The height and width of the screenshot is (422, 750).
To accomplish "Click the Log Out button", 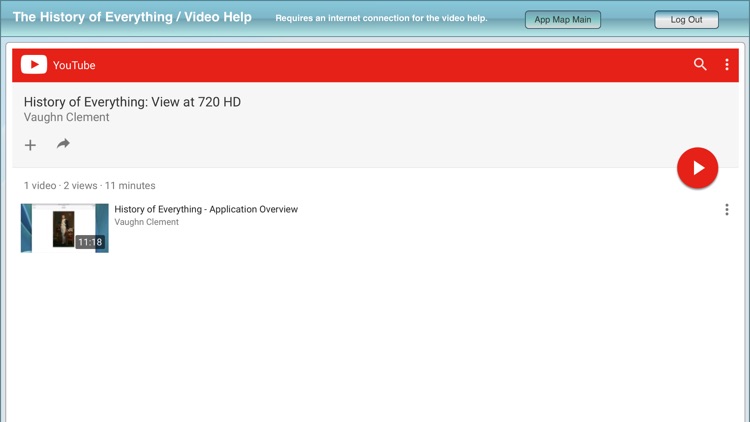I will pyautogui.click(x=686, y=20).
